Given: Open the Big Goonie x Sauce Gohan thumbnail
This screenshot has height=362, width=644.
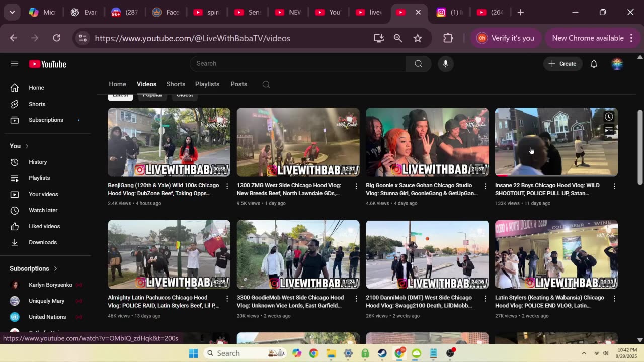Looking at the screenshot, I should coord(427,142).
